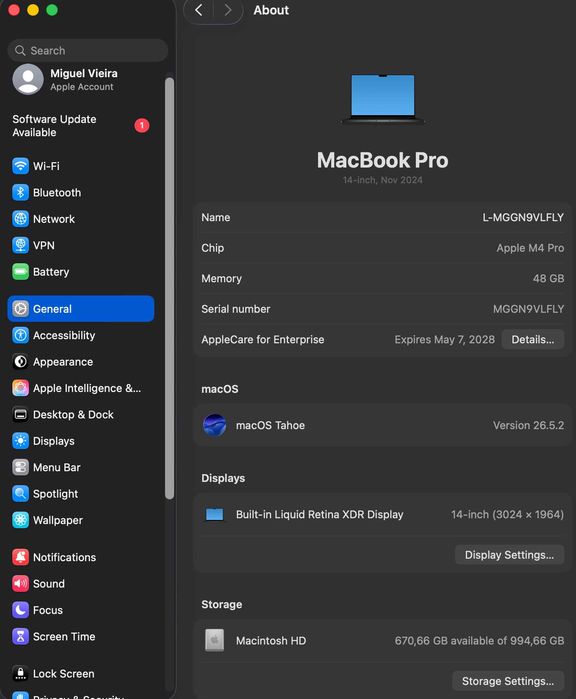This screenshot has height=699, width=576.
Task: Click the red close window button
Action: pos(14,10)
